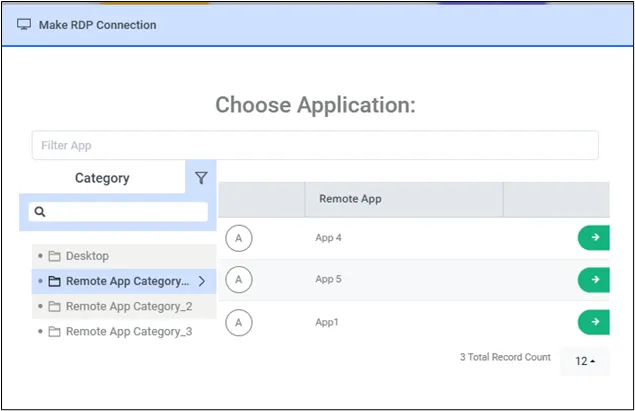Click the App 5 avatar circle
This screenshot has height=411, width=635.
[239, 279]
